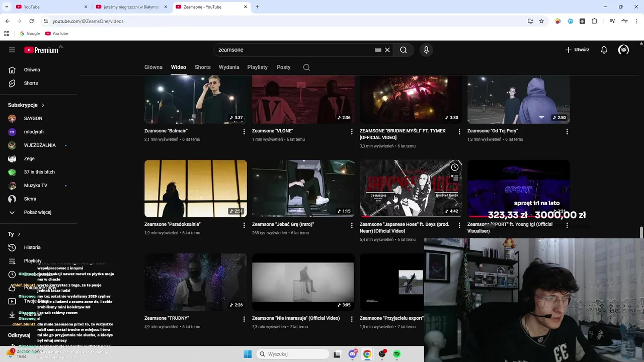The width and height of the screenshot is (644, 362).
Task: Click the Utwórz create button
Action: 577,50
